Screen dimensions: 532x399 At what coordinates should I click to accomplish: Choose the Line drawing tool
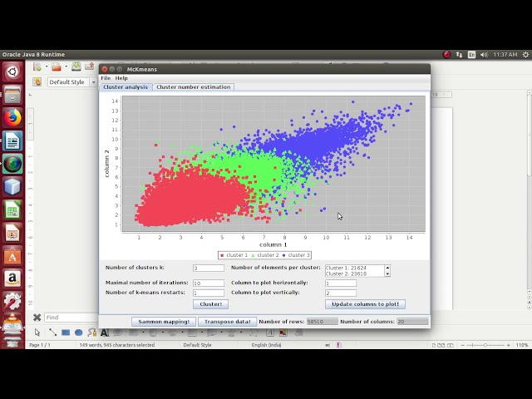[52, 332]
